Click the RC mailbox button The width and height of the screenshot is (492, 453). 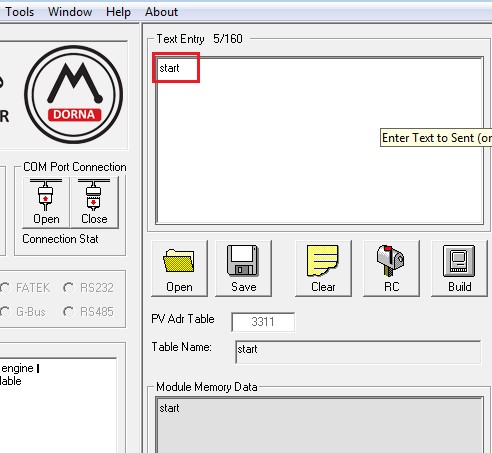click(x=391, y=268)
